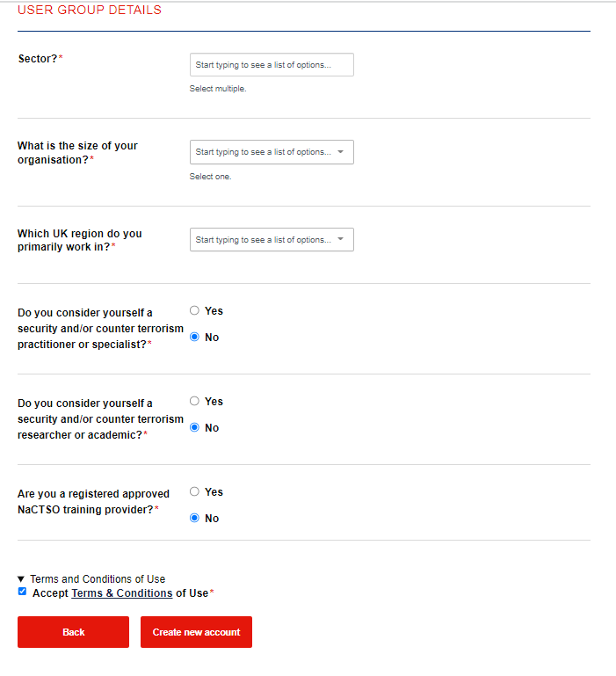
Task: Click the organisation size question label
Action: coord(77,153)
